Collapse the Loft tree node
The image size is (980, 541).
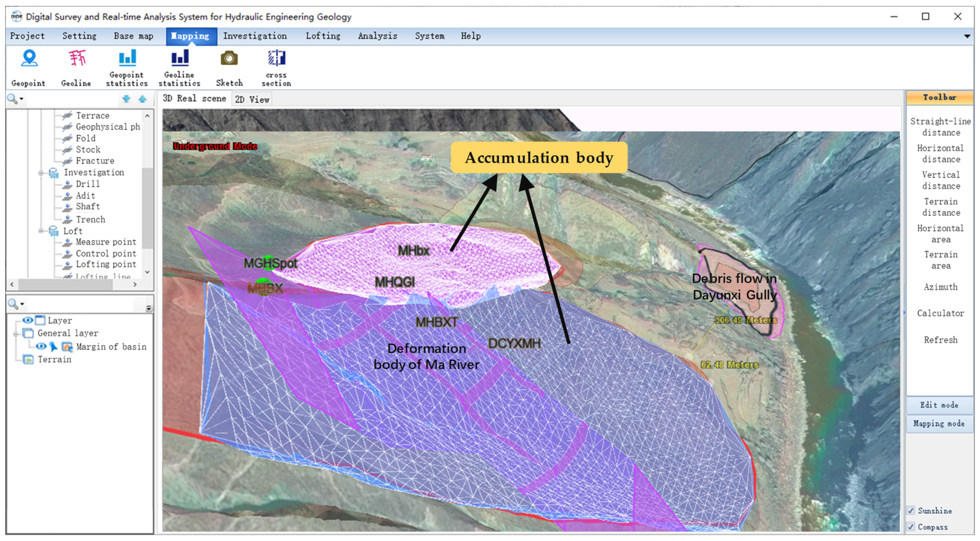click(41, 231)
